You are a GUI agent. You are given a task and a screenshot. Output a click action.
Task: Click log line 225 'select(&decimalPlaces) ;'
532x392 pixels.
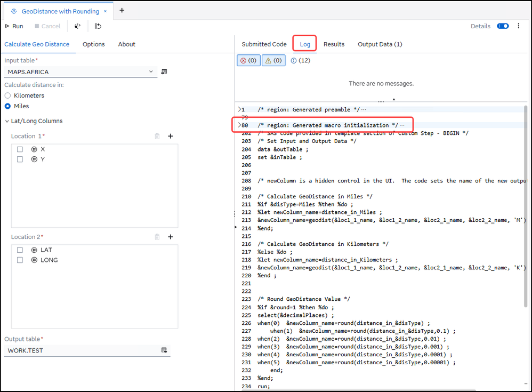[x=295, y=315]
